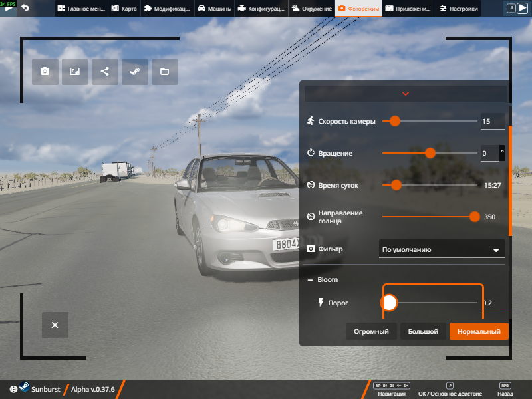Viewport: 532px width, 399px height.
Task: Click the sun direction value 350
Action: [489, 217]
